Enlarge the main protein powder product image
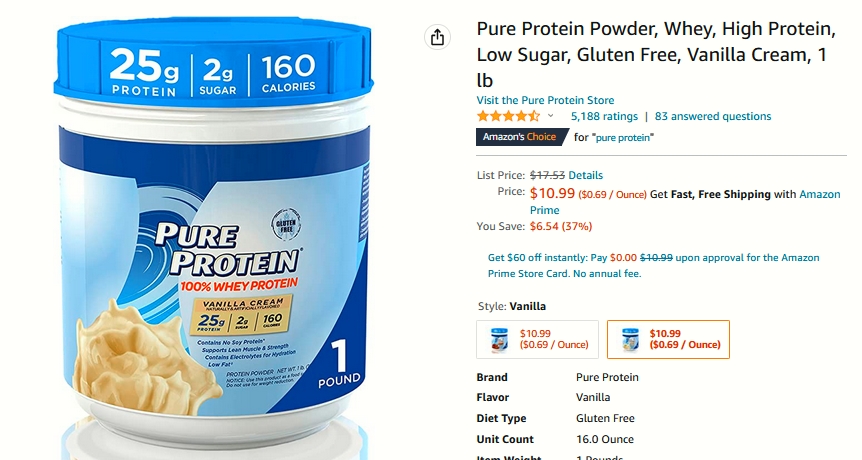Viewport: 862px width, 460px height. pos(214,231)
